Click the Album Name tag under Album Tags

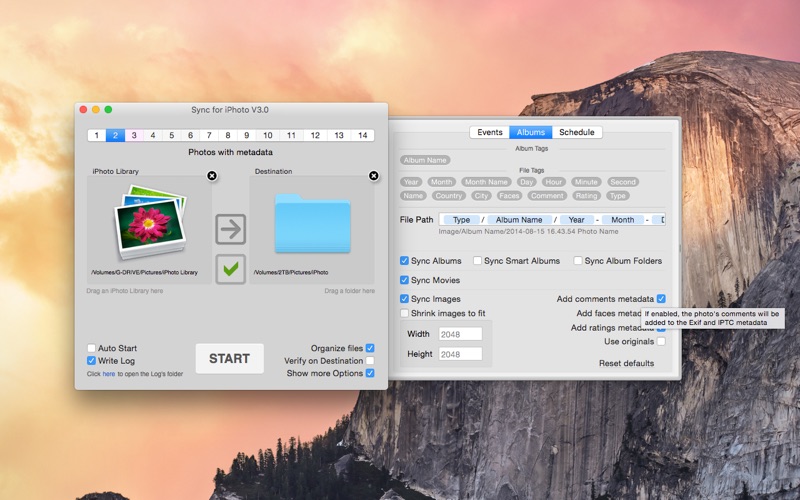pyautogui.click(x=425, y=160)
